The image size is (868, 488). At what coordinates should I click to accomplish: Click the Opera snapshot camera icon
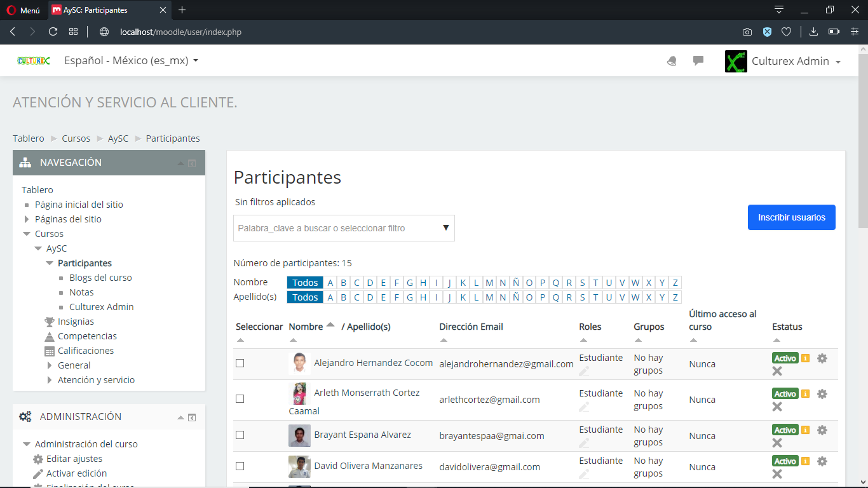[x=747, y=32]
